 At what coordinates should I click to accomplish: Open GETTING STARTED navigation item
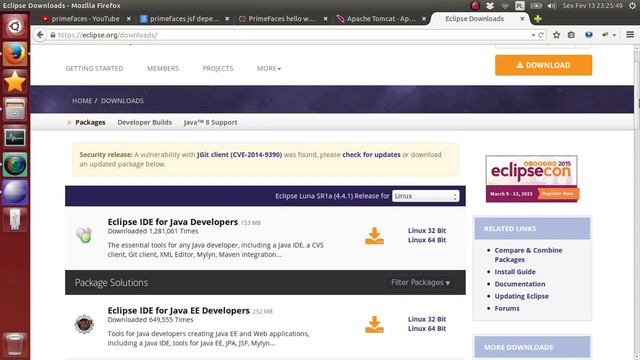pos(94,68)
